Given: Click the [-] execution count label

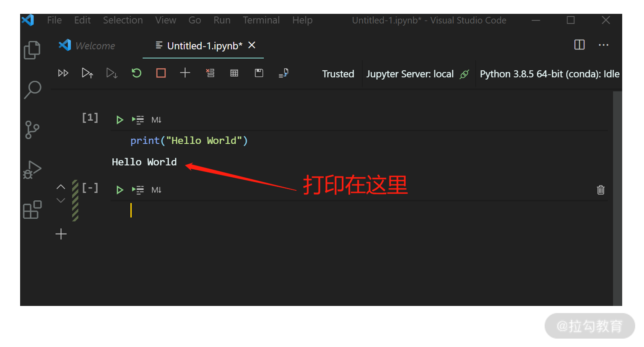Looking at the screenshot, I should pyautogui.click(x=90, y=188).
